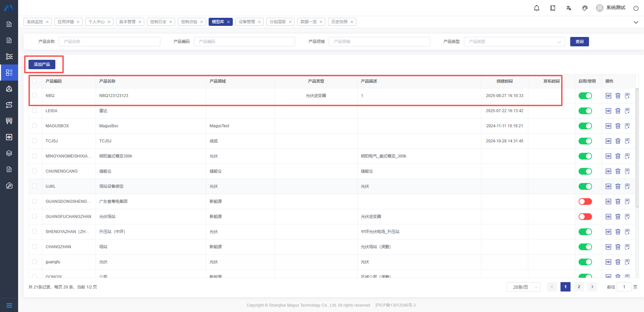
Task: Check the MAGUSBOX row checkbox
Action: tap(35, 126)
